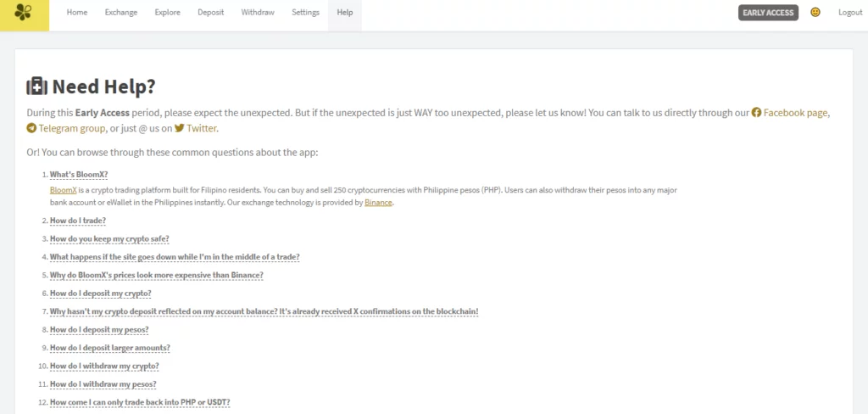
Task: Expand question about site going down mid-trade
Action: click(175, 257)
